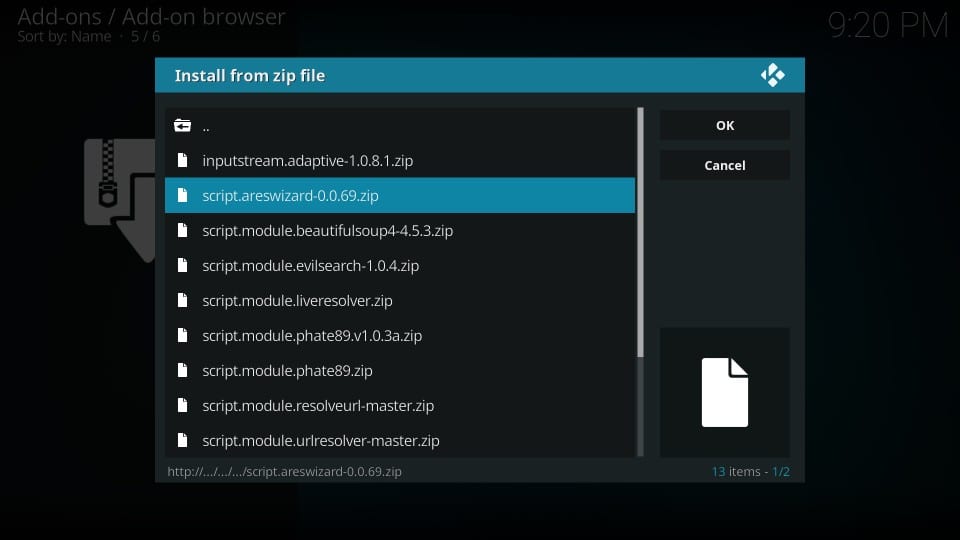The width and height of the screenshot is (960, 540).
Task: Click the '13 items - 1/2' counter
Action: [x=751, y=471]
